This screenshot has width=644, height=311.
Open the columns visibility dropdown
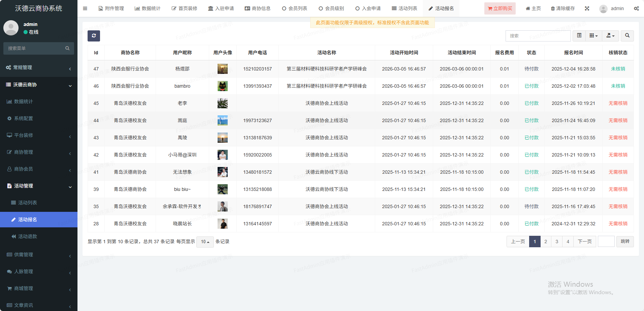tap(593, 36)
